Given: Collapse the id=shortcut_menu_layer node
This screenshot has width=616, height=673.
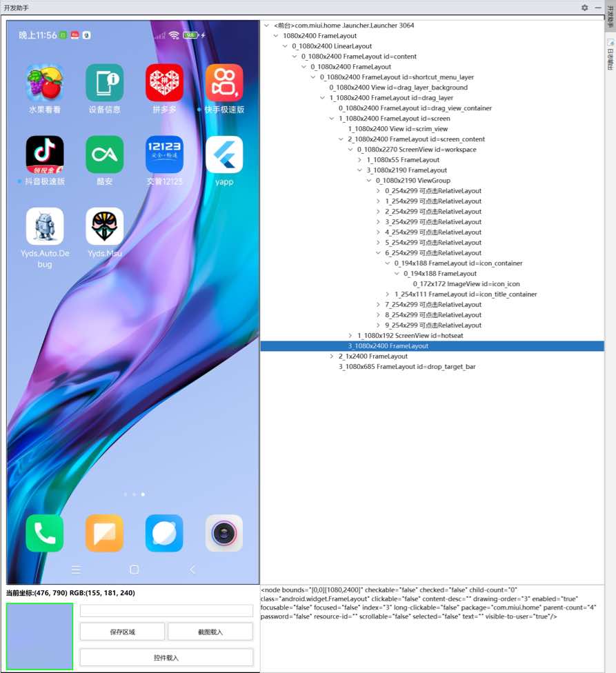Looking at the screenshot, I should click(313, 77).
